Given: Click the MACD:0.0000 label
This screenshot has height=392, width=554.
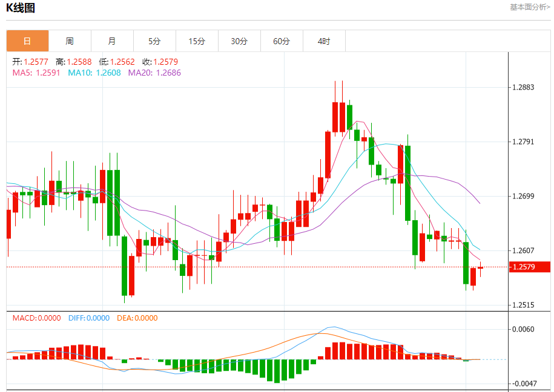Looking at the screenshot, I should pos(37,318).
